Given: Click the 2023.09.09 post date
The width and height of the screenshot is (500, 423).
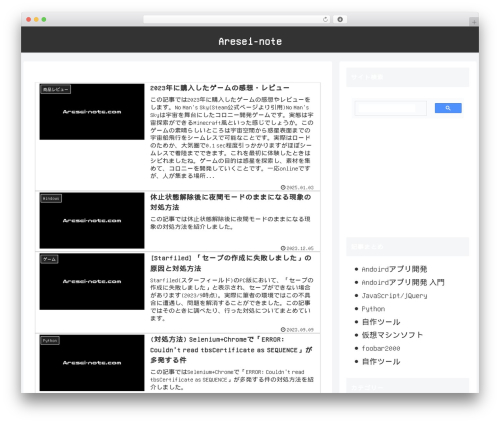Looking at the screenshot, I should coord(297,330).
